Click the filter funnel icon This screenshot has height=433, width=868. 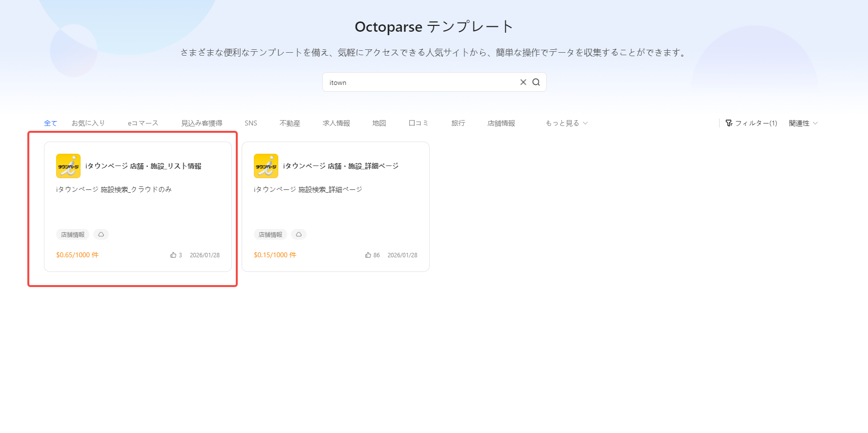click(x=729, y=123)
